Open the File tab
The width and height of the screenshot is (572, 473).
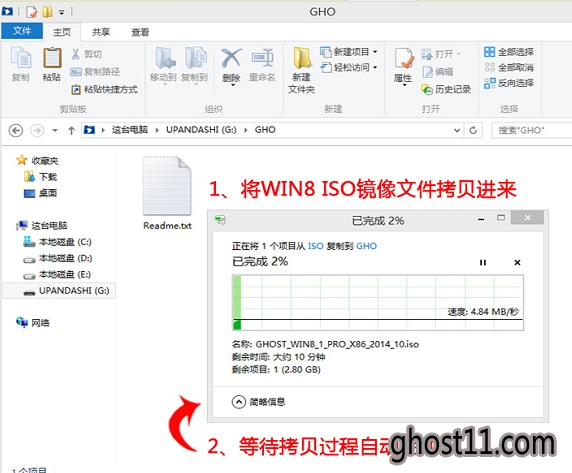[22, 31]
